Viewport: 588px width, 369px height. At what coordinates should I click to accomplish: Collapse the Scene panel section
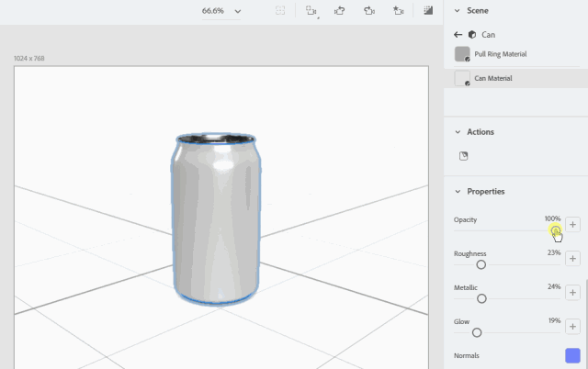(458, 10)
